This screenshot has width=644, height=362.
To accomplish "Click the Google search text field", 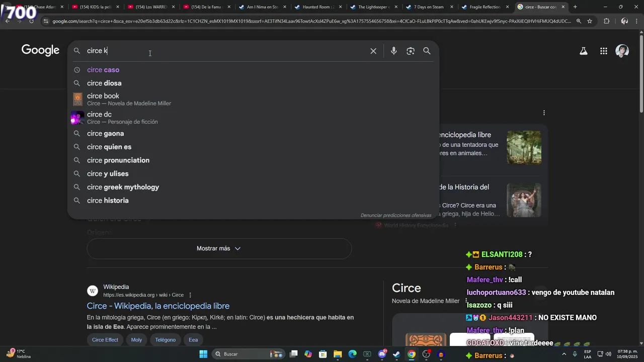I will [225, 51].
